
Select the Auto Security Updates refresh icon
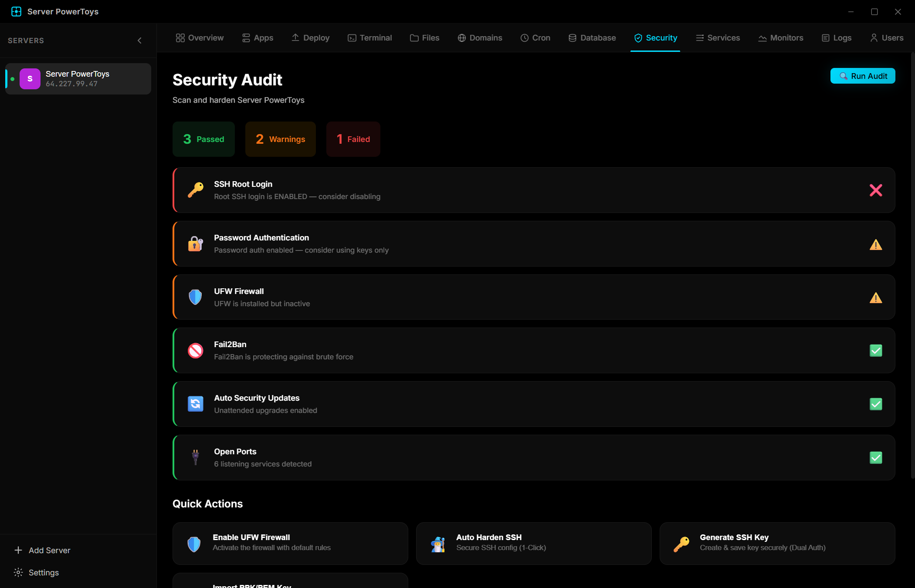[196, 404]
